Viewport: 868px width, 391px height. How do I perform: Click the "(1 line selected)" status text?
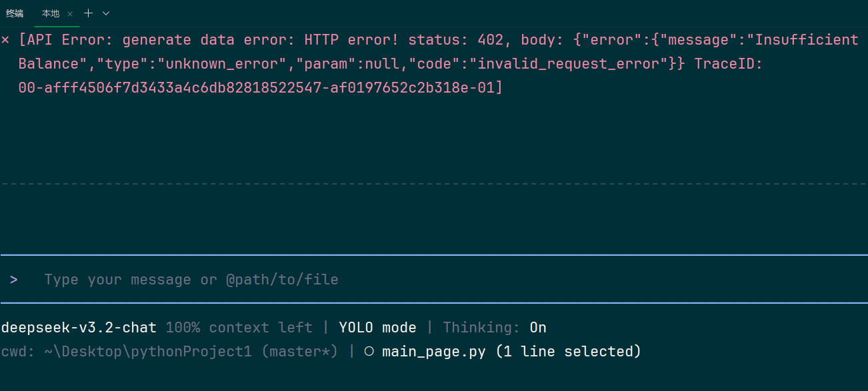[568, 352]
